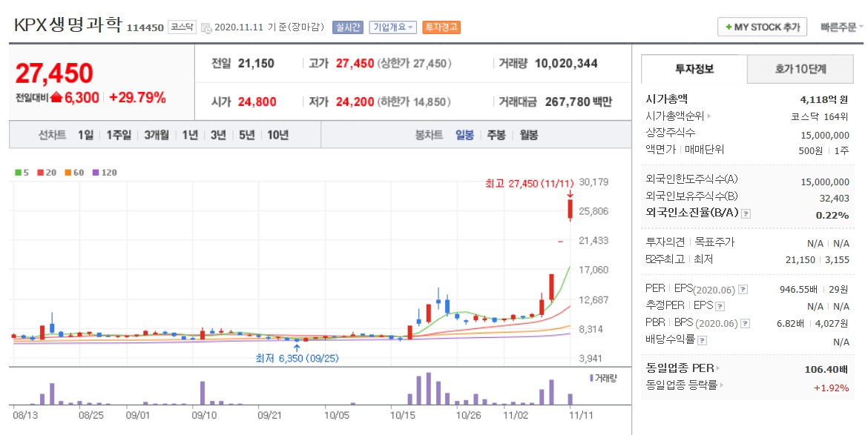Click orange 60-day moving average legend
The width and height of the screenshot is (868, 435).
pyautogui.click(x=74, y=173)
